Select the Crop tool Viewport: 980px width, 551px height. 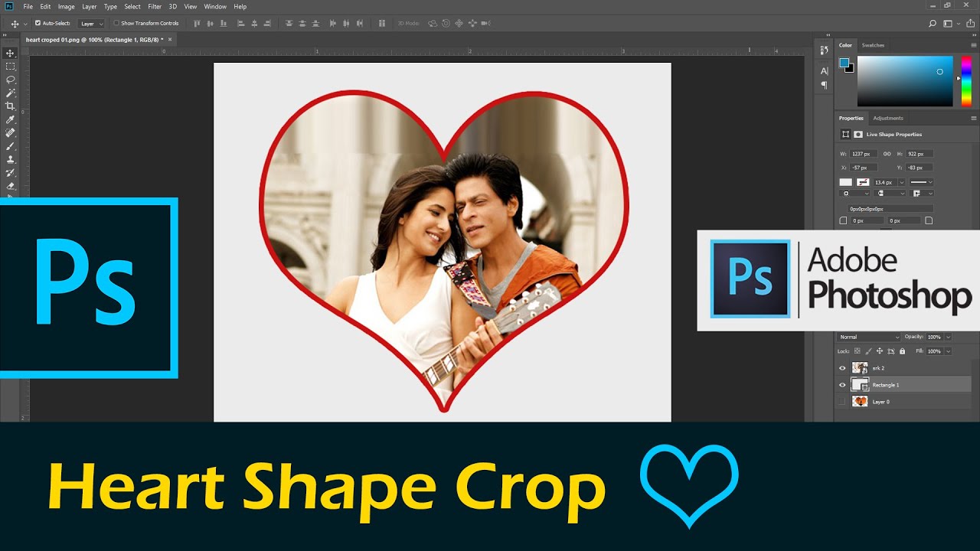pyautogui.click(x=10, y=106)
